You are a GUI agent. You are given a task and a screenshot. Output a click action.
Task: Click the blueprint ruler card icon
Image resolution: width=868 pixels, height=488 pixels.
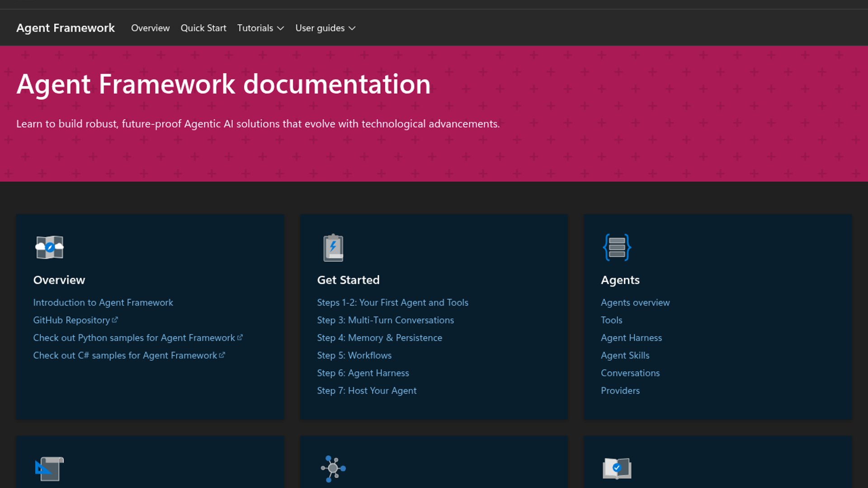(49, 469)
